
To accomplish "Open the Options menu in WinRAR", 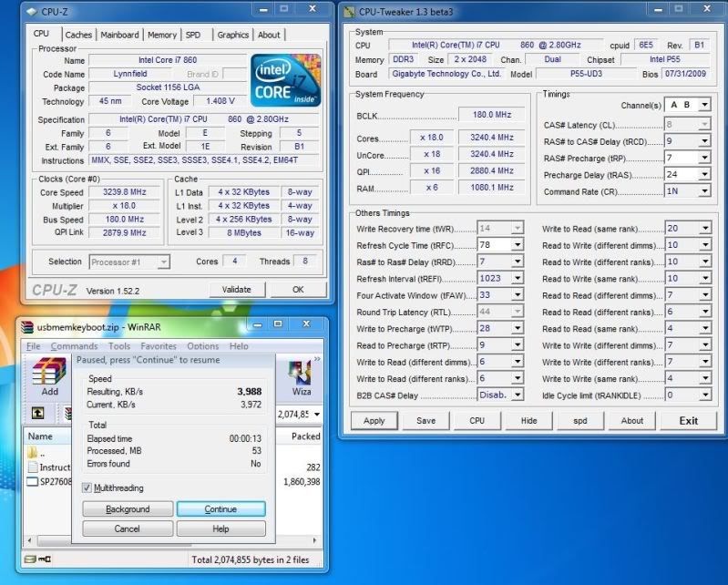I will point(203,346).
